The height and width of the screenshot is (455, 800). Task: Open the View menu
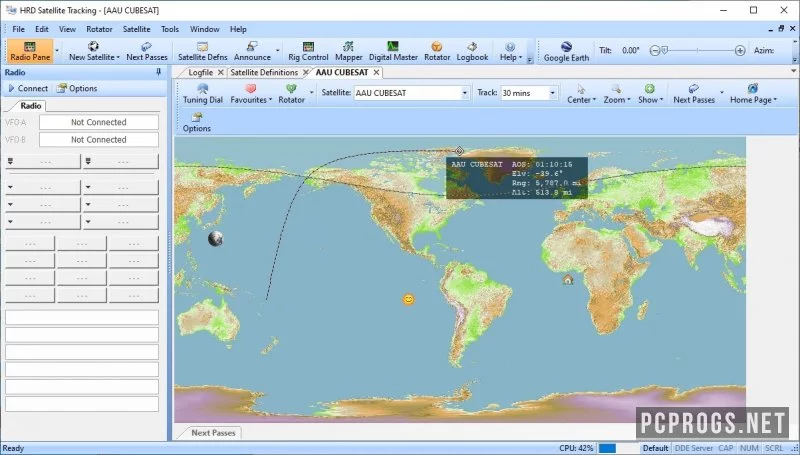click(x=67, y=29)
